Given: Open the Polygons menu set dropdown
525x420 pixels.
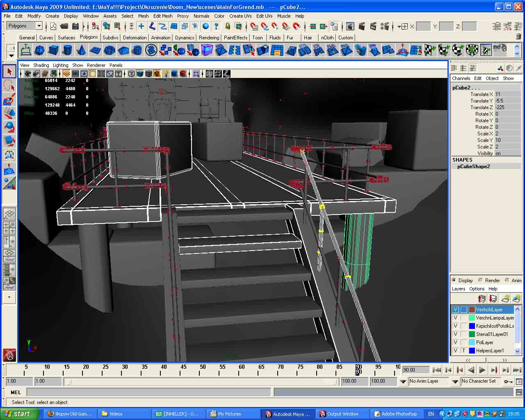Looking at the screenshot, I should point(39,26).
